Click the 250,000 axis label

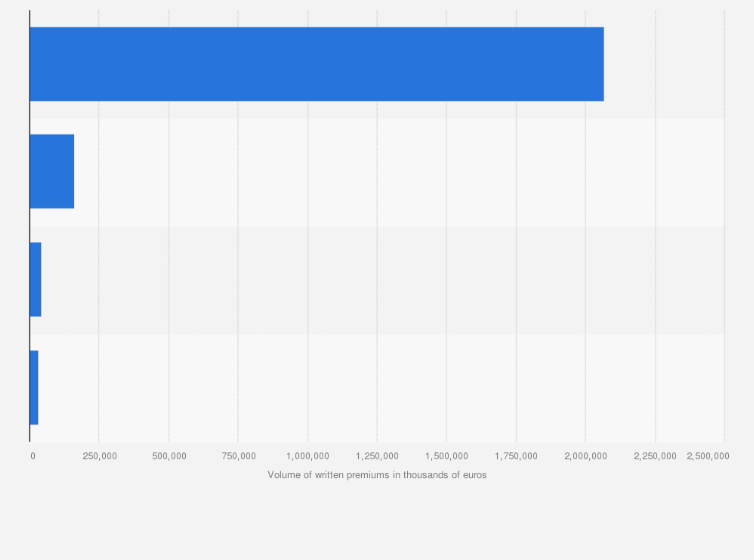[x=100, y=456]
